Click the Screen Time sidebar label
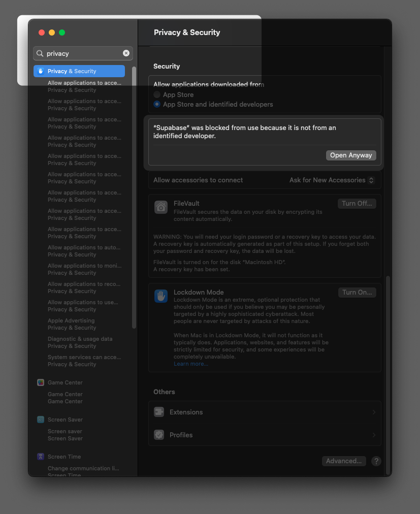 pyautogui.click(x=64, y=457)
